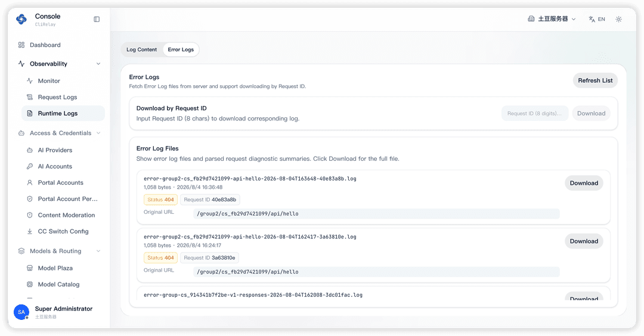Switch language via EN selector
This screenshot has width=644, height=336.
pyautogui.click(x=597, y=19)
